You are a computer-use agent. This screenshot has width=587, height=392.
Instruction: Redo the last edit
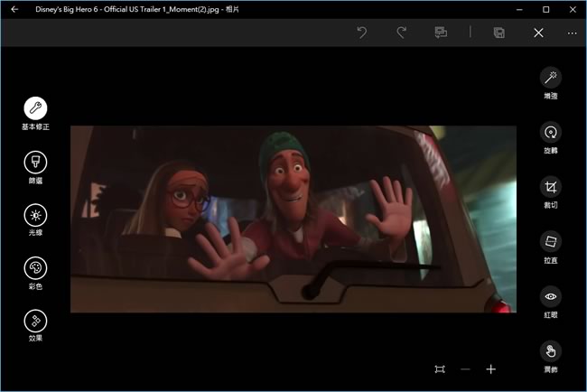pos(401,33)
